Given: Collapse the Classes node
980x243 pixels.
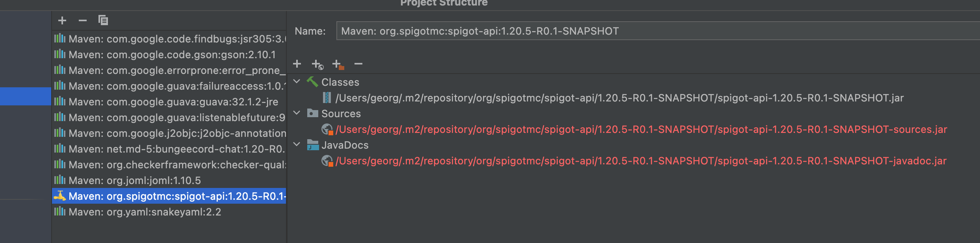Looking at the screenshot, I should pos(297,81).
